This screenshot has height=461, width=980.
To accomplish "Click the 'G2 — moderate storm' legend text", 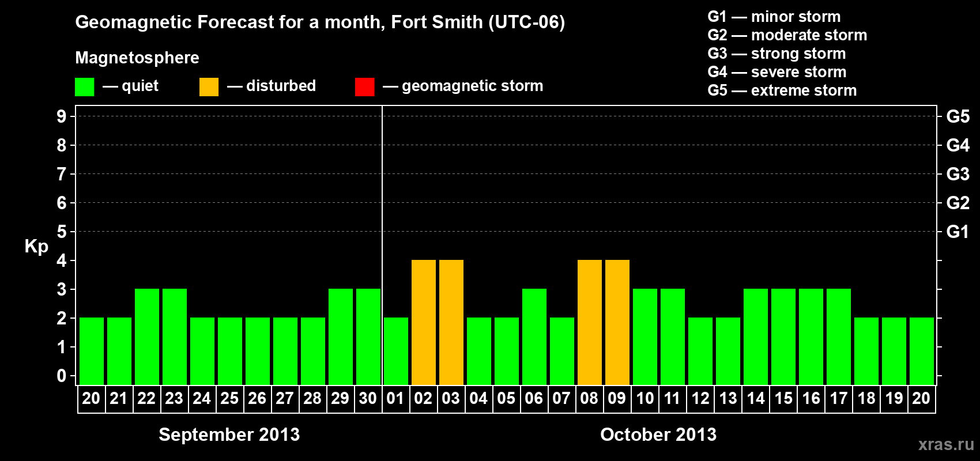I will pos(787,35).
